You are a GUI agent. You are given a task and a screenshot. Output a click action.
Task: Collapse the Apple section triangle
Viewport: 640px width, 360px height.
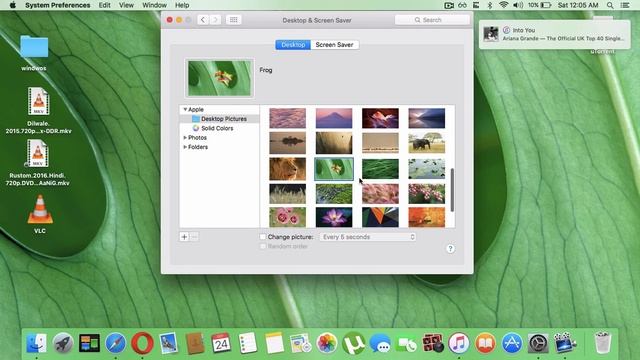click(x=185, y=109)
